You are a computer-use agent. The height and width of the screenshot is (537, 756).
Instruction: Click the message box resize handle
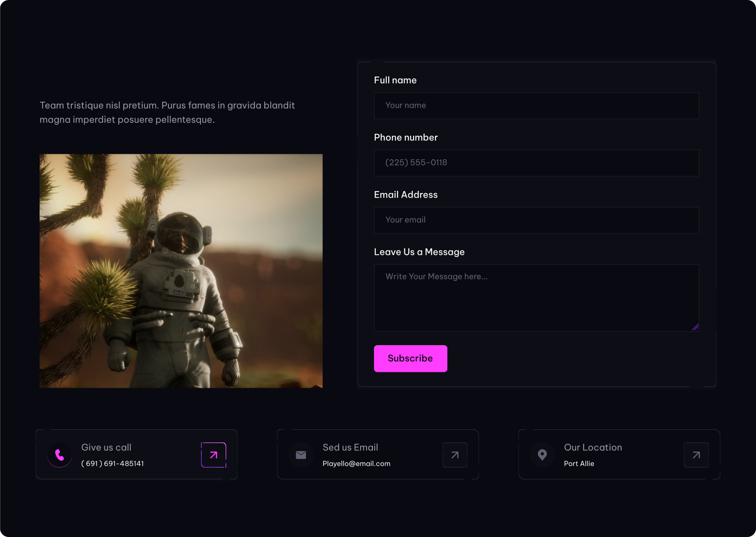(695, 327)
